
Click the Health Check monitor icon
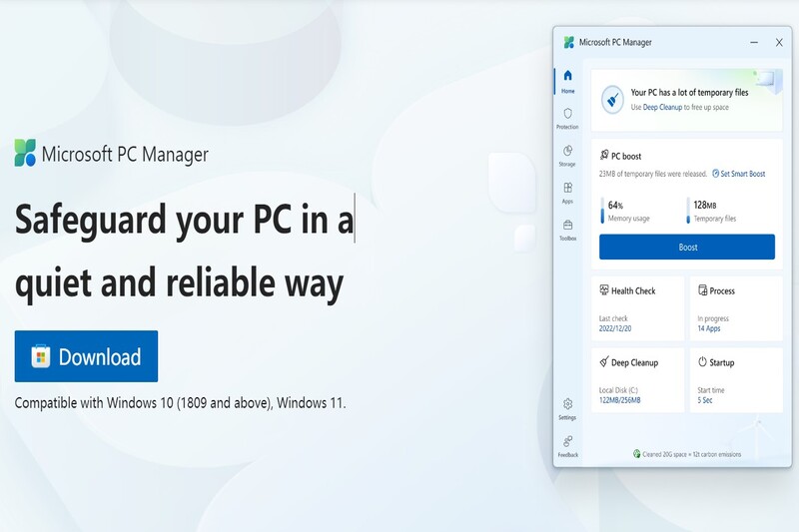[x=604, y=290]
